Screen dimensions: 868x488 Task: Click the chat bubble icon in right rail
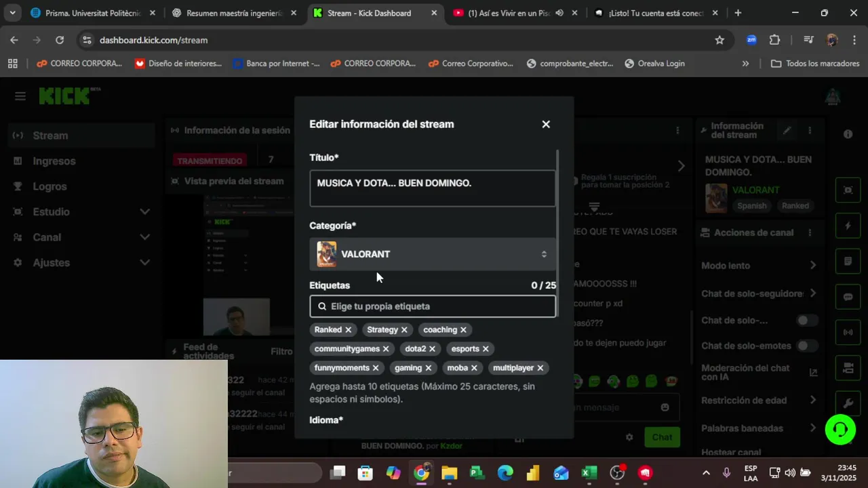(848, 297)
